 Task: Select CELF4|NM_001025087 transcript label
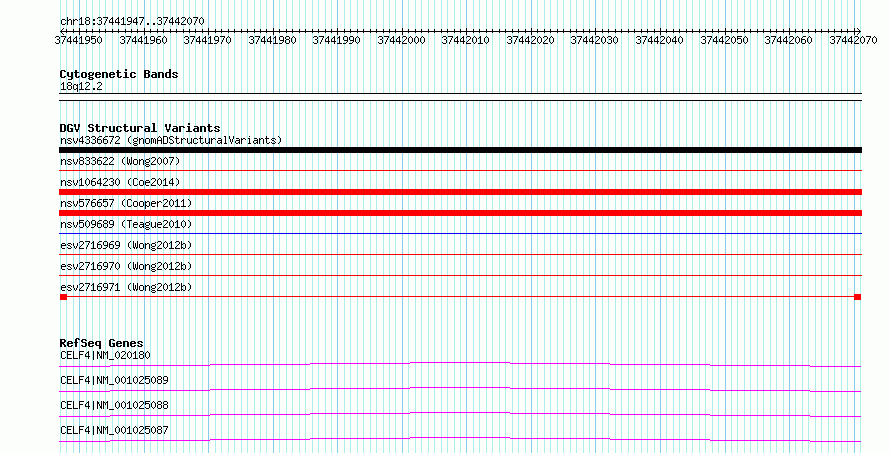pos(114,430)
